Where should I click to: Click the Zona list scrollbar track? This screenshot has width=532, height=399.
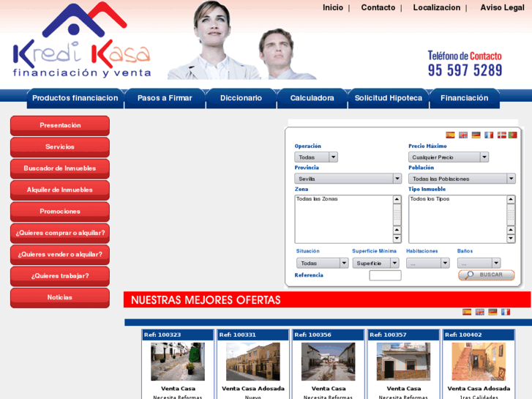[x=397, y=217]
